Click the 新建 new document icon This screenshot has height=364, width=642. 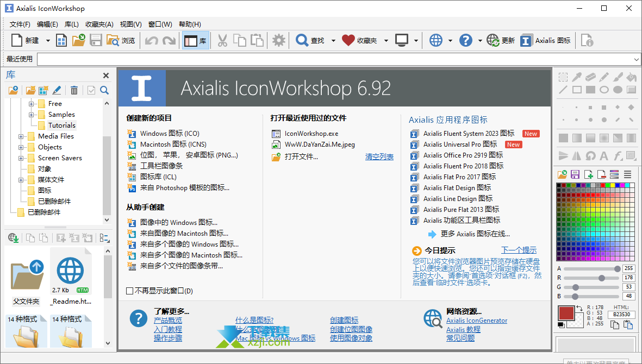coord(17,41)
